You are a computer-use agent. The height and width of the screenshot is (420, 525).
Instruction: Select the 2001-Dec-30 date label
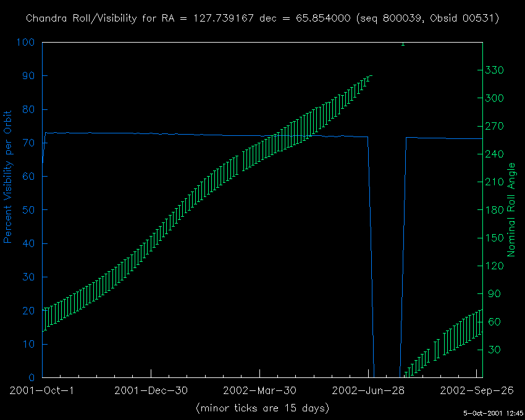tap(151, 391)
